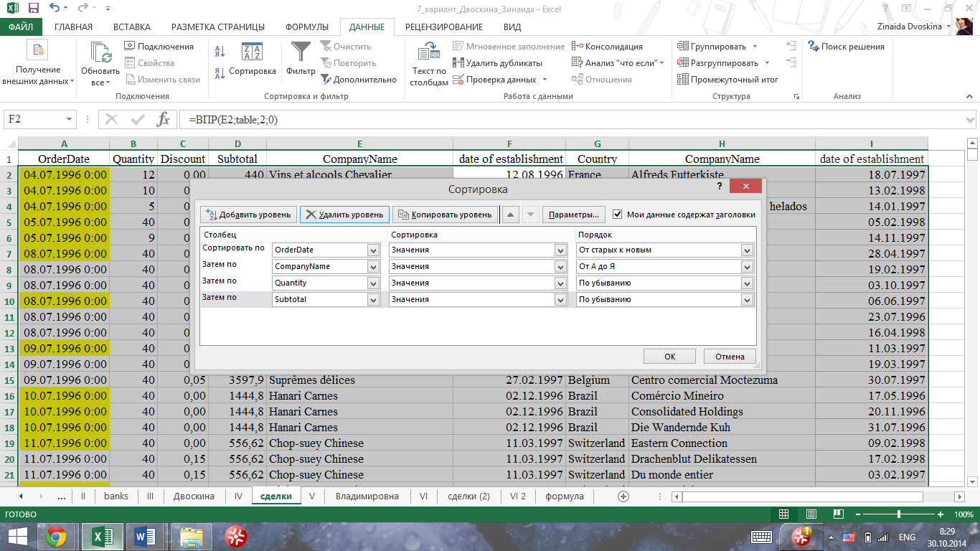980x551 pixels.
Task: Open order dropdown От старых к новым
Action: 748,250
